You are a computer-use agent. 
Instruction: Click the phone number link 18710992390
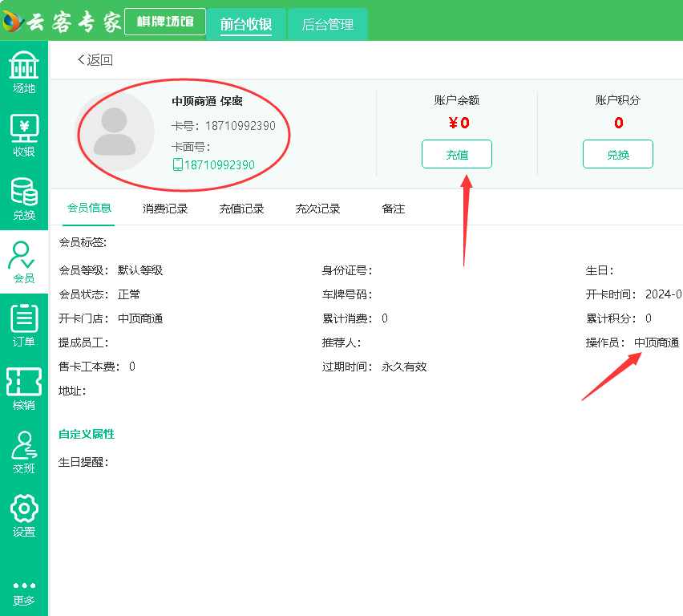point(219,165)
